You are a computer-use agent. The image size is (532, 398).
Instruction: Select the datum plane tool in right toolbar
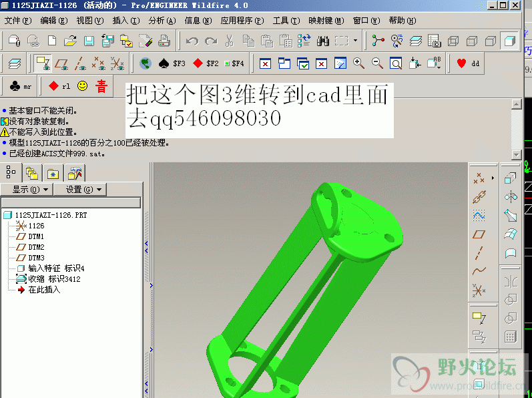pyautogui.click(x=479, y=234)
